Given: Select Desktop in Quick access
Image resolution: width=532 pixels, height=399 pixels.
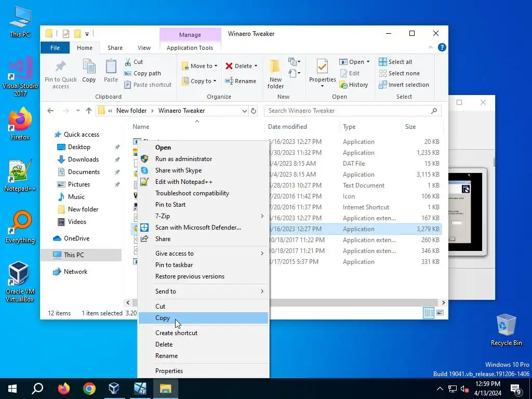Looking at the screenshot, I should coord(79,147).
